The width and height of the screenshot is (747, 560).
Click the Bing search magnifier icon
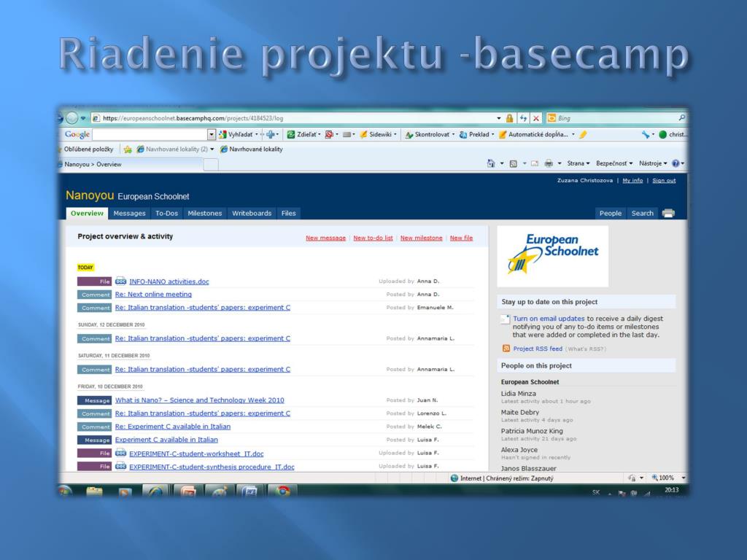coord(682,117)
